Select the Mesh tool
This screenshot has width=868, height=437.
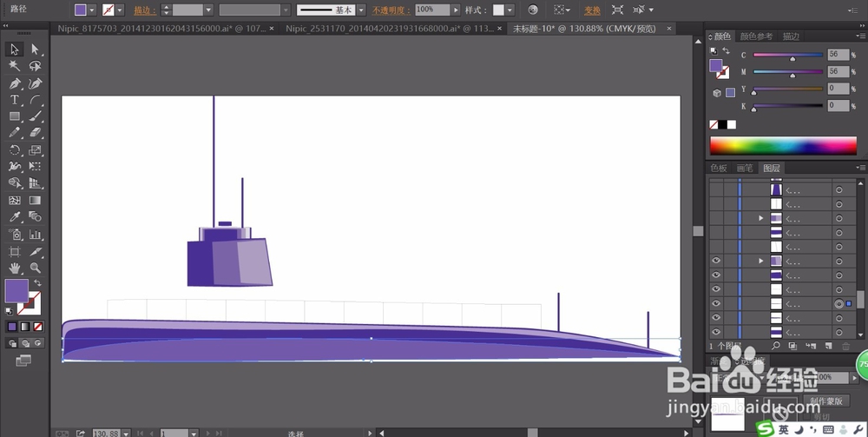click(15, 200)
